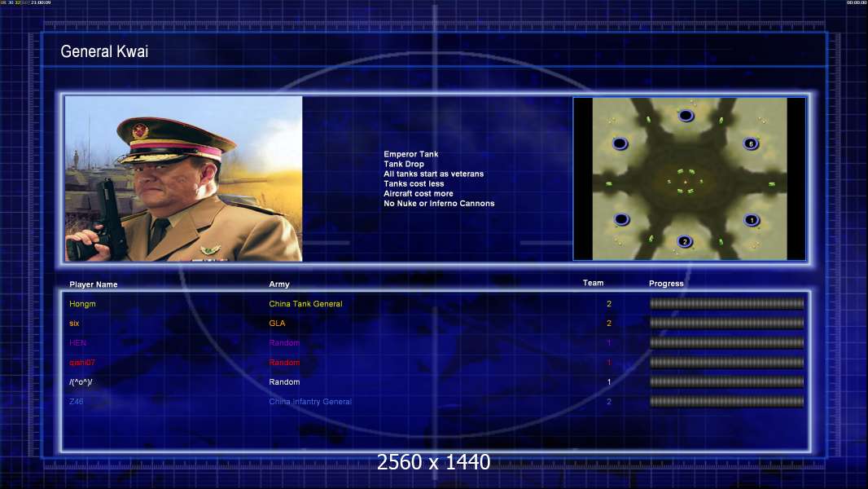Select player name six
The height and width of the screenshot is (489, 868).
tap(74, 324)
